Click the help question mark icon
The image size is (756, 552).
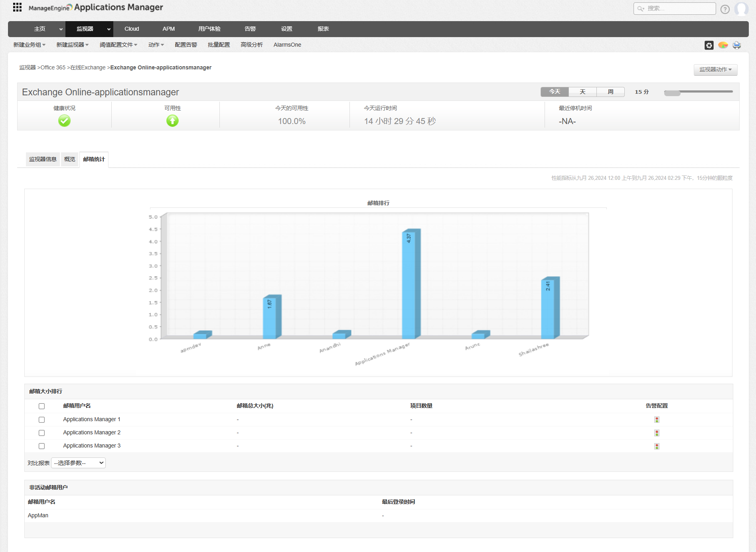point(725,9)
